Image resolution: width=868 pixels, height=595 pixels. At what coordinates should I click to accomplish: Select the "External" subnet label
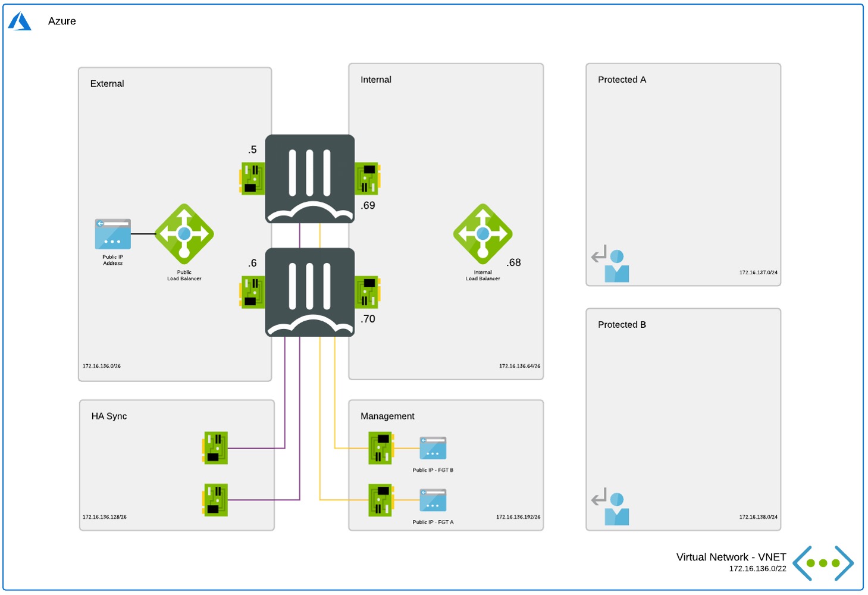tap(107, 84)
